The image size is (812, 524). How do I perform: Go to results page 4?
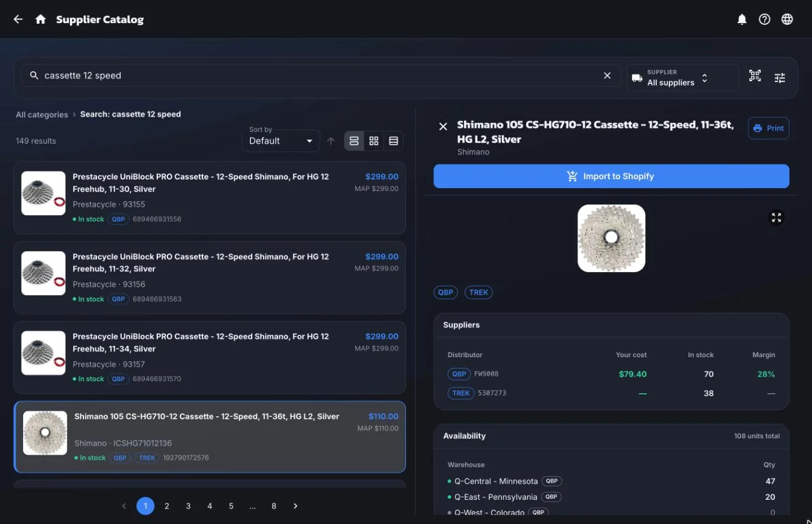pos(210,506)
